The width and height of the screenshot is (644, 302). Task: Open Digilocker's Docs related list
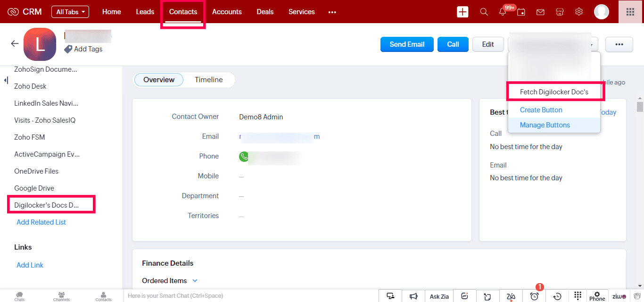click(47, 205)
